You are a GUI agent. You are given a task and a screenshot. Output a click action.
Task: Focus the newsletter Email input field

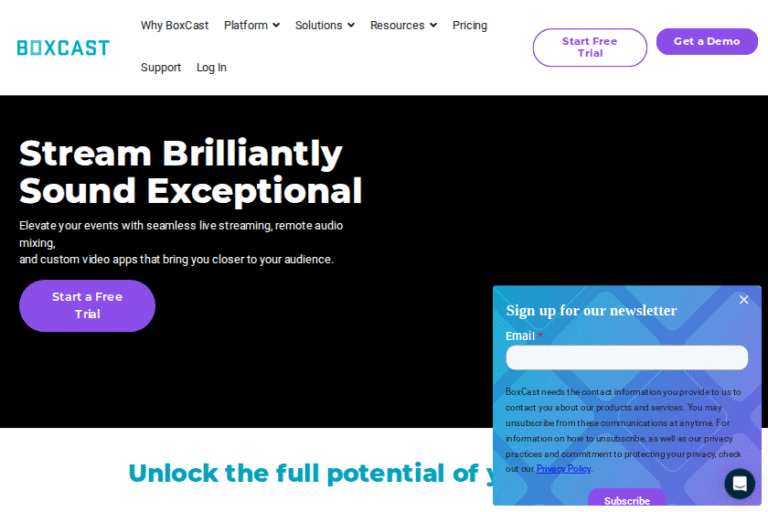626,358
